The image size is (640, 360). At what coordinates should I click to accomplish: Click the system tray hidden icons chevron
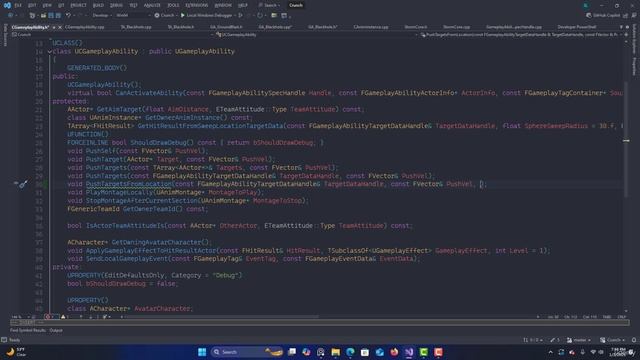point(550,352)
